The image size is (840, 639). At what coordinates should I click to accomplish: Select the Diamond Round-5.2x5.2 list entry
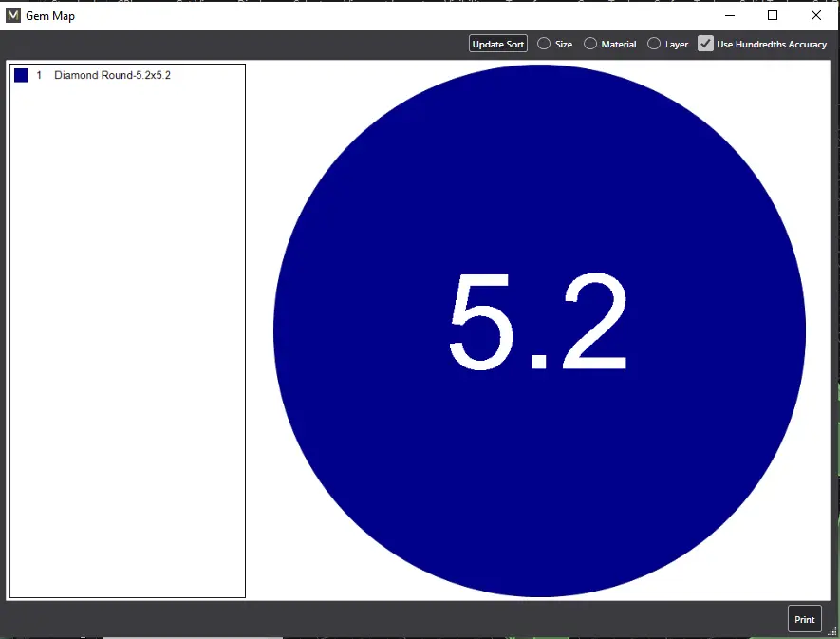[112, 75]
